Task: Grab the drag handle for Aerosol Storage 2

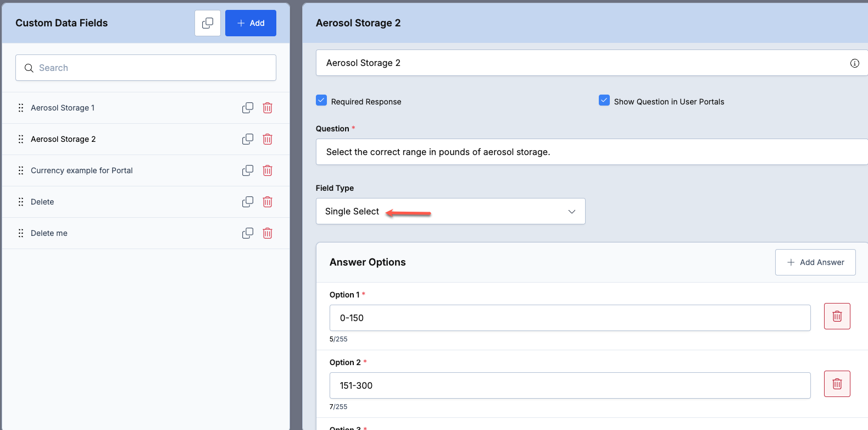Action: tap(21, 139)
